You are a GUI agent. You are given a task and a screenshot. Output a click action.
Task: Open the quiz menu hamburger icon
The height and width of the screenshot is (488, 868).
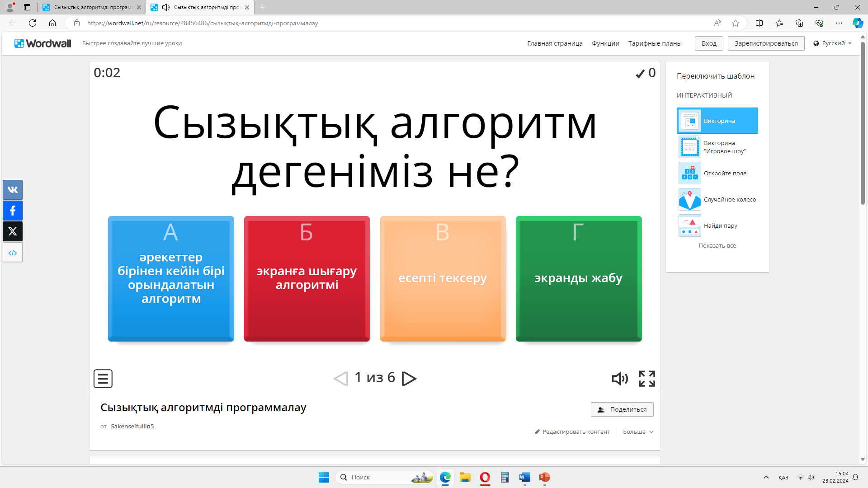click(103, 379)
